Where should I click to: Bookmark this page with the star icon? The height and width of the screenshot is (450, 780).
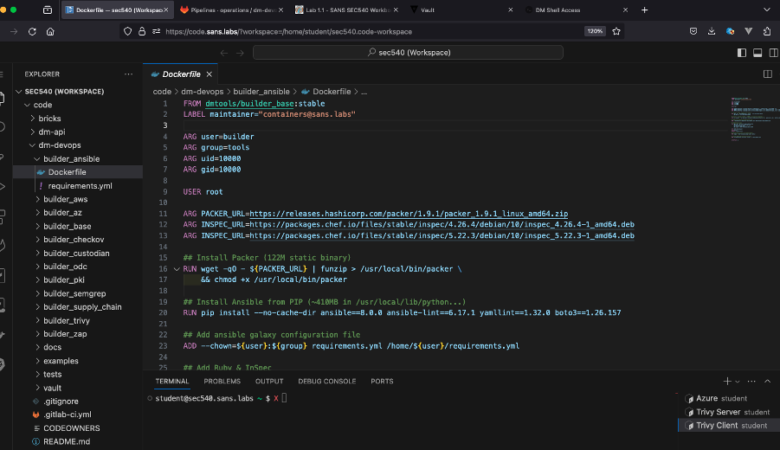coord(617,31)
